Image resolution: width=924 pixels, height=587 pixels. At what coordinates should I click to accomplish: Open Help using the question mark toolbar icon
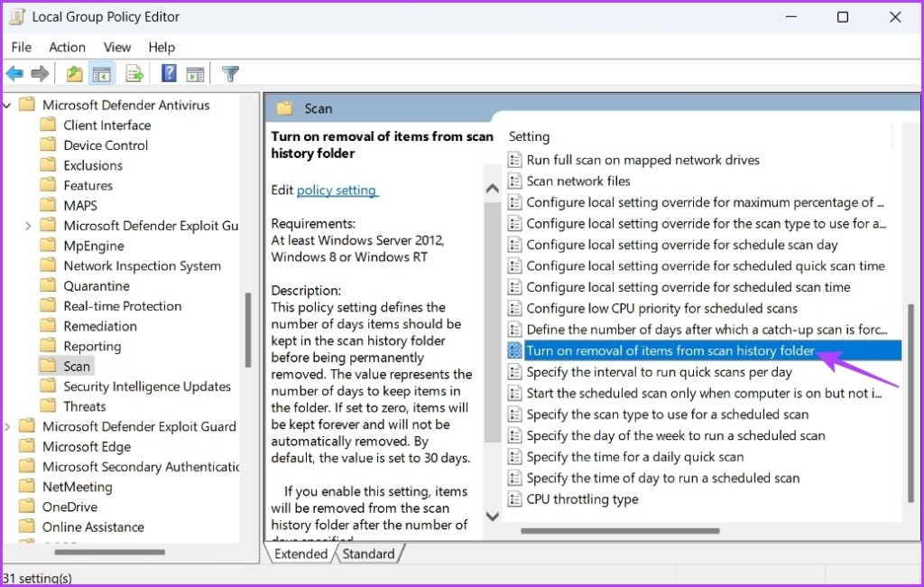tap(169, 73)
